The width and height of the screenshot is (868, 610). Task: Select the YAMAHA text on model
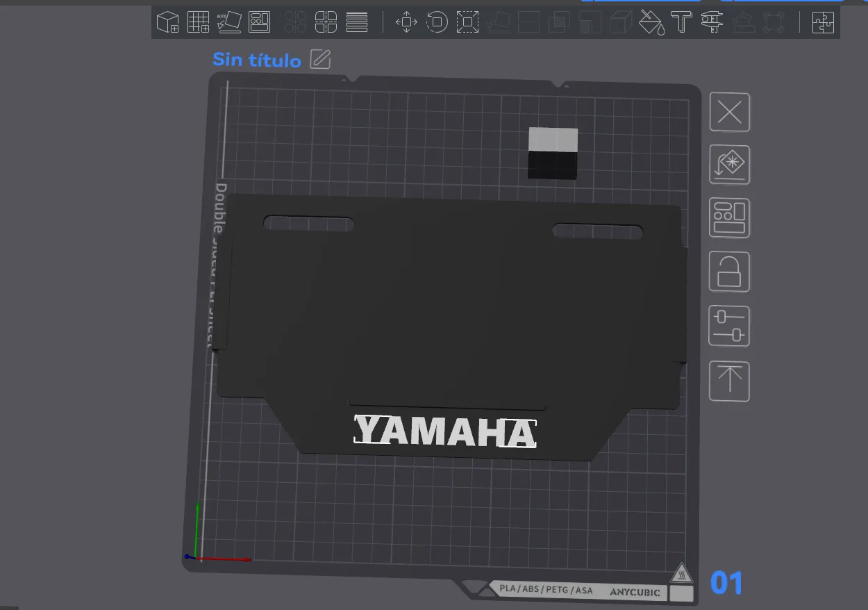click(445, 431)
